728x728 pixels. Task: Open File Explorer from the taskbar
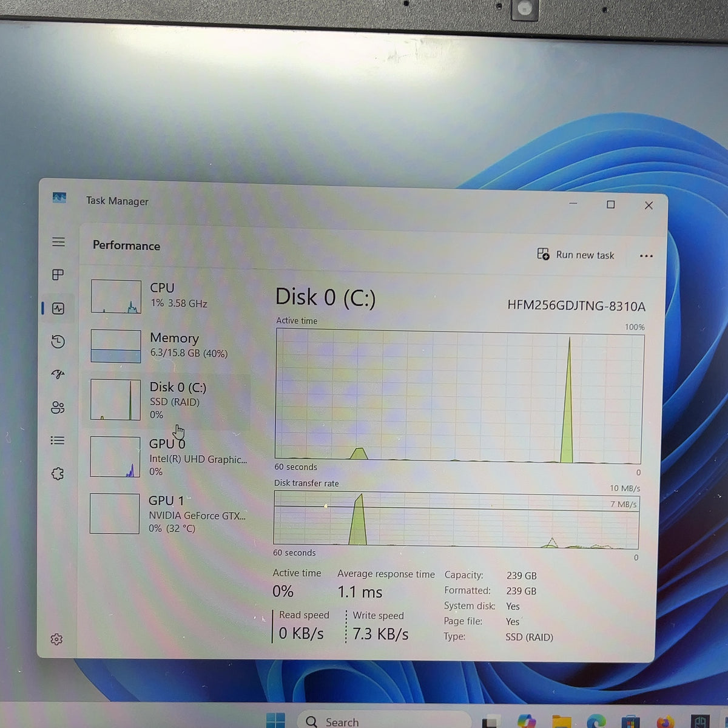click(x=561, y=722)
